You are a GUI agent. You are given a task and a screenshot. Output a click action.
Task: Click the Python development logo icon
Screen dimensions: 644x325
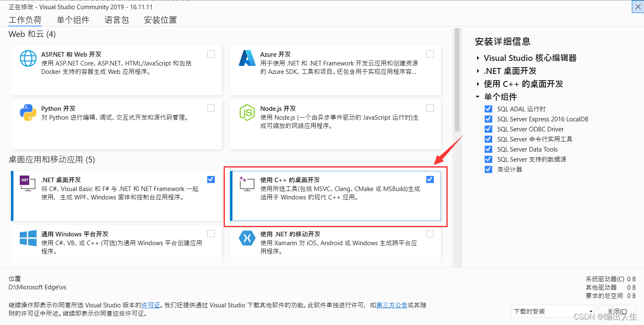tap(28, 113)
